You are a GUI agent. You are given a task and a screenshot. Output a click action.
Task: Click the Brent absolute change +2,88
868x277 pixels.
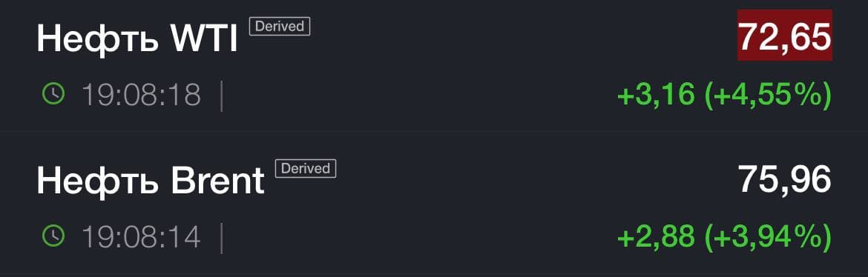[x=655, y=237]
